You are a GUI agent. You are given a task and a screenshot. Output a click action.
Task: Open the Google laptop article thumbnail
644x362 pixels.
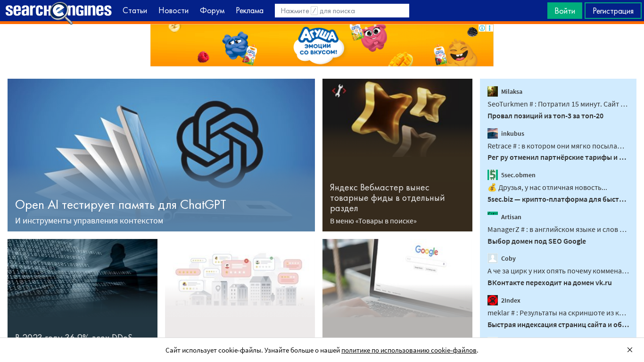tap(397, 288)
